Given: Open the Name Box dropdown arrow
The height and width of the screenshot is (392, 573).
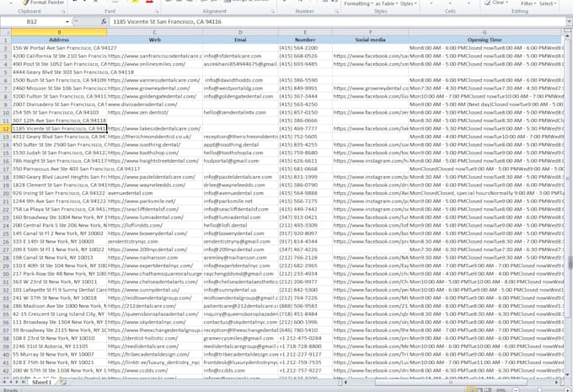Looking at the screenshot, I should [x=67, y=22].
